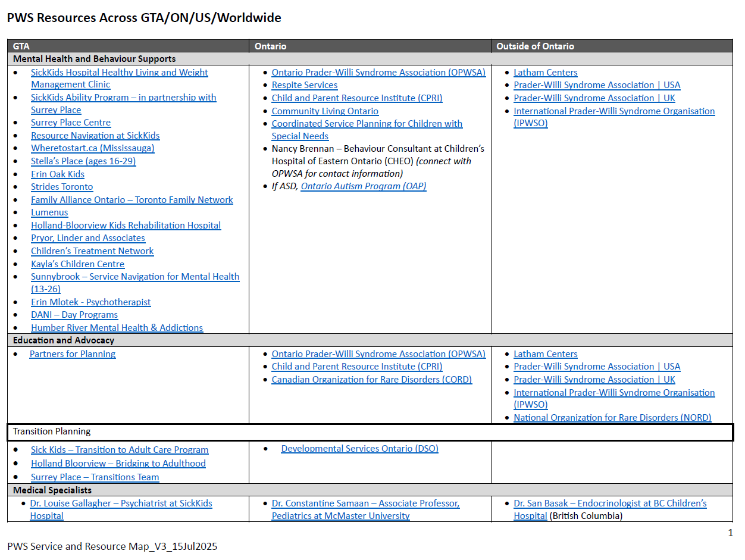Viewport: 745px width, 560px height.
Task: Click the "(British Columbia)" text
Action: (586, 516)
